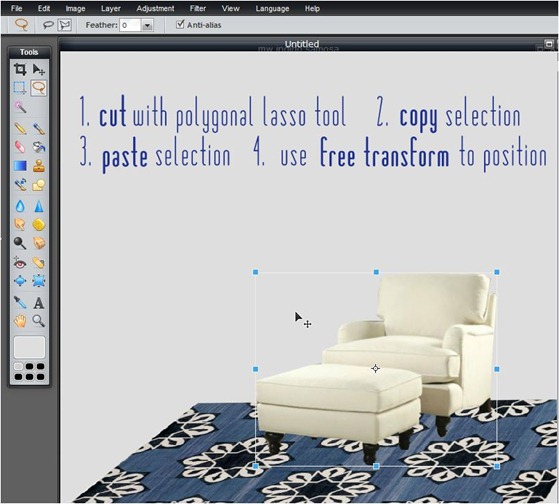The width and height of the screenshot is (559, 504).
Task: Select the Bloat tool
Action: (20, 281)
